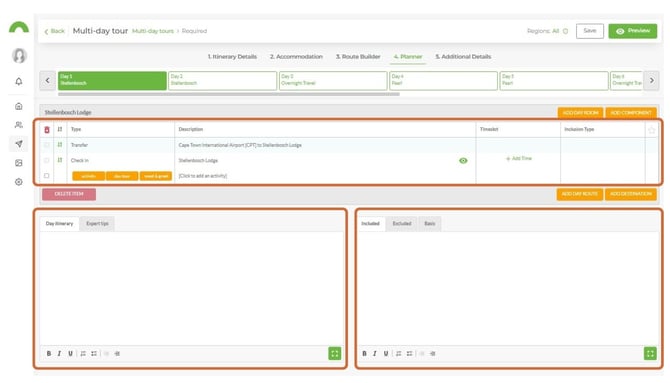
Task: Apply italic in Included editor
Action: coord(375,354)
